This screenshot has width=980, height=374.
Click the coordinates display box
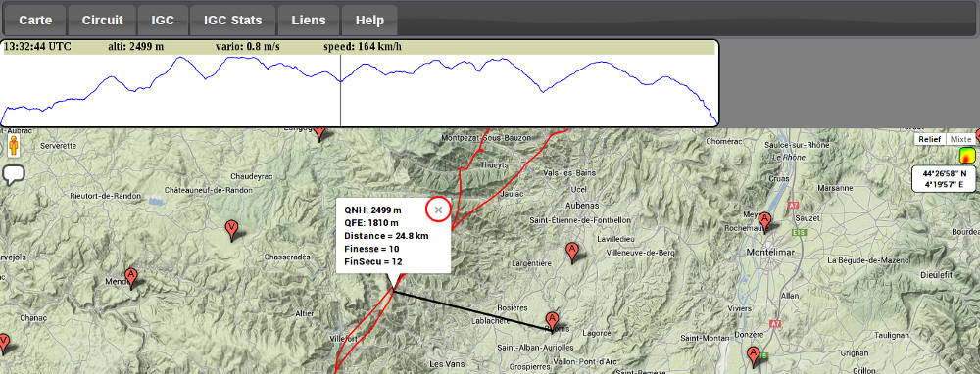click(944, 179)
